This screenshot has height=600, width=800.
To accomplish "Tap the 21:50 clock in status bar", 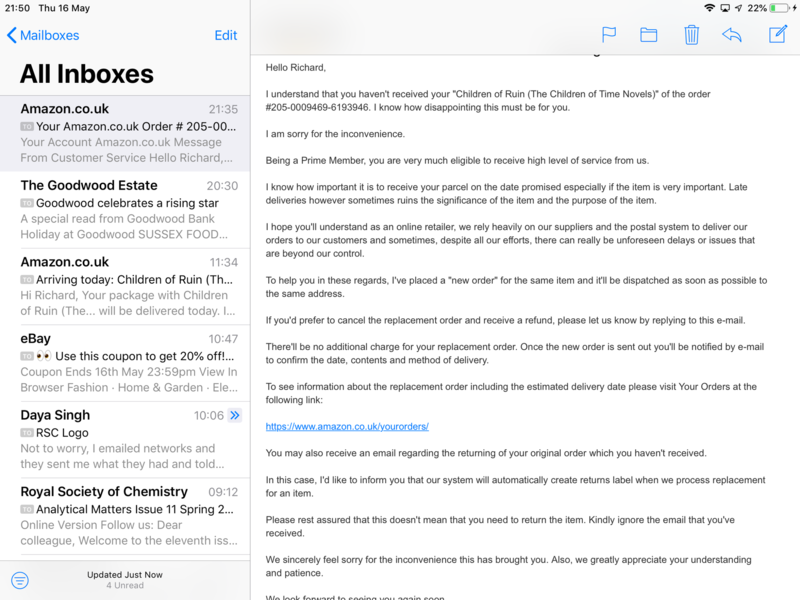I will click(17, 8).
